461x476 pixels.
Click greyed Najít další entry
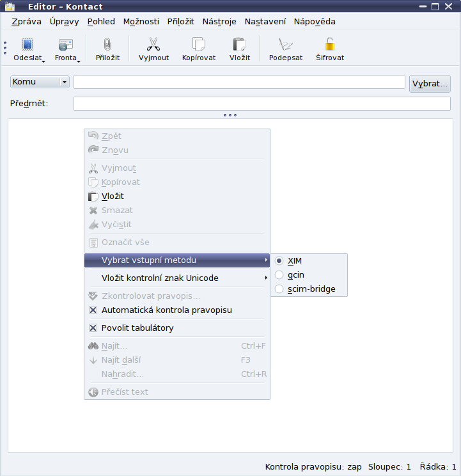(177, 360)
